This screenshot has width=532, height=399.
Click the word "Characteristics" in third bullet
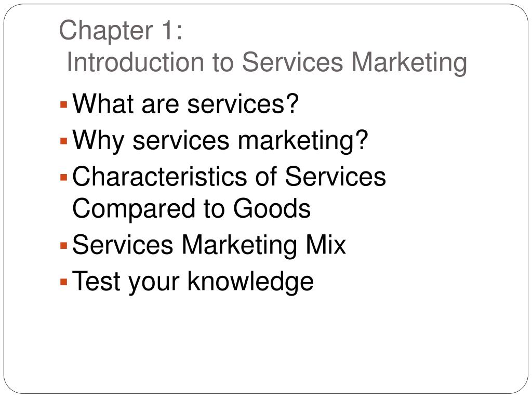(x=160, y=177)
